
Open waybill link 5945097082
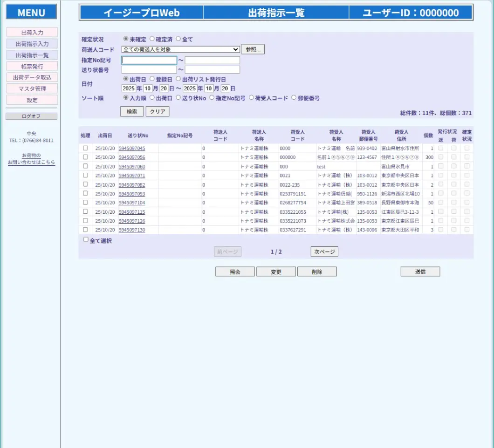pyautogui.click(x=132, y=185)
